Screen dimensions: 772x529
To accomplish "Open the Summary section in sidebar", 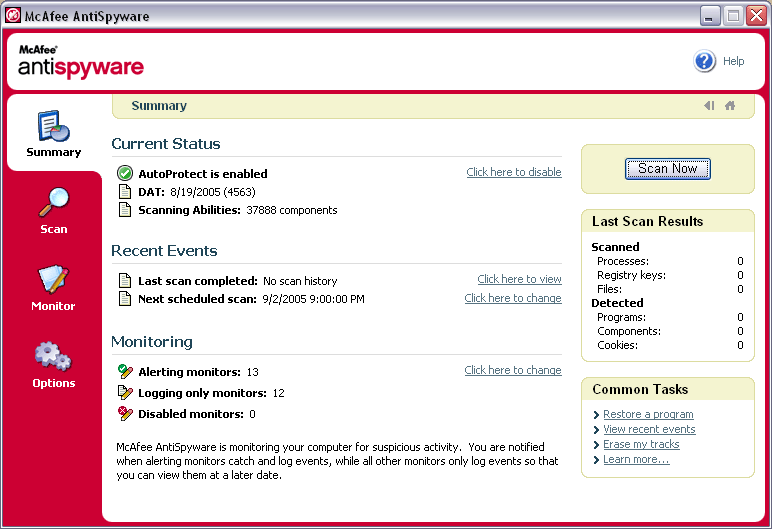I will tap(54, 133).
